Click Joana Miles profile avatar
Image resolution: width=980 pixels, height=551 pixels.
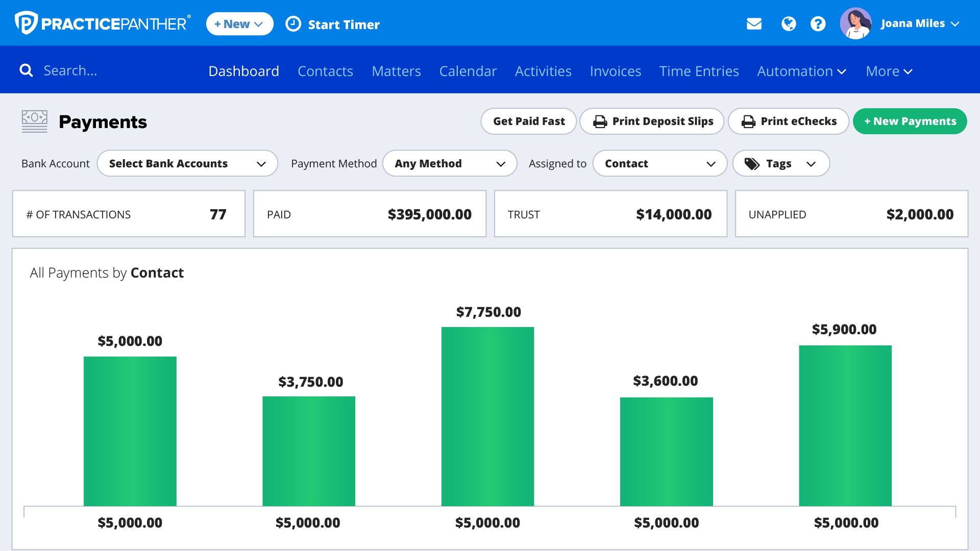click(x=855, y=23)
